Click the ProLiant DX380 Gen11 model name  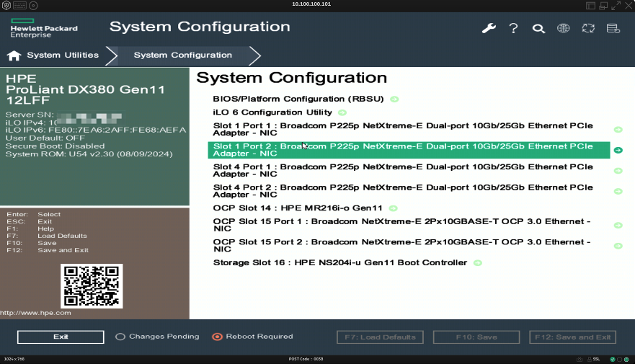click(86, 89)
